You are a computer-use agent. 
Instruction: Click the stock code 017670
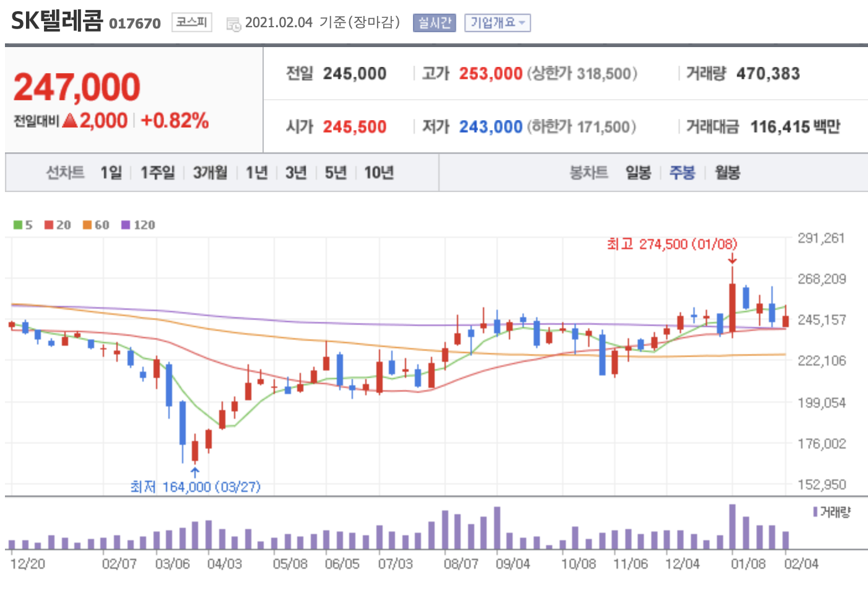click(x=135, y=24)
